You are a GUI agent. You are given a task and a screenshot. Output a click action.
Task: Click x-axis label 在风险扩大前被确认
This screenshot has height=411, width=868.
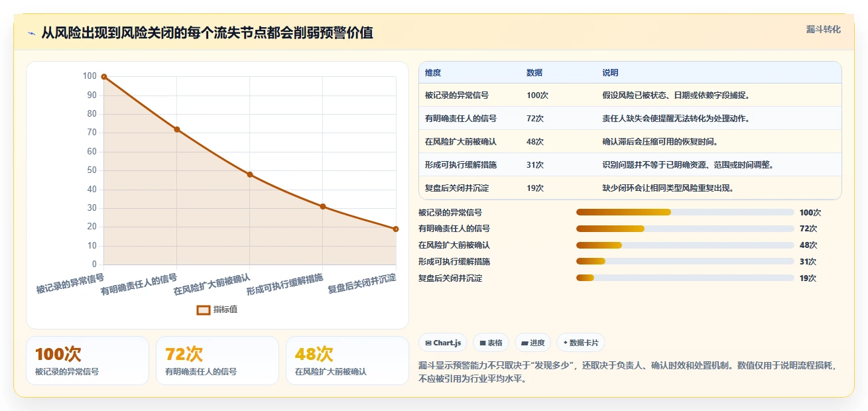click(212, 284)
